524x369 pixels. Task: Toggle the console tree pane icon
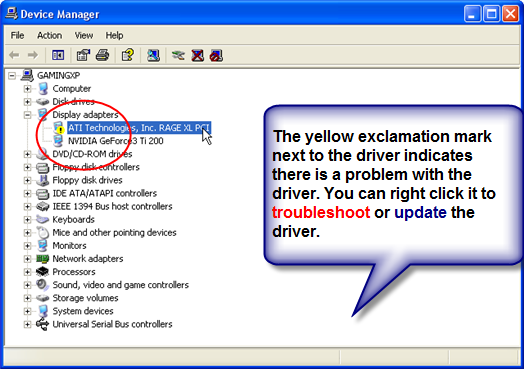click(58, 55)
